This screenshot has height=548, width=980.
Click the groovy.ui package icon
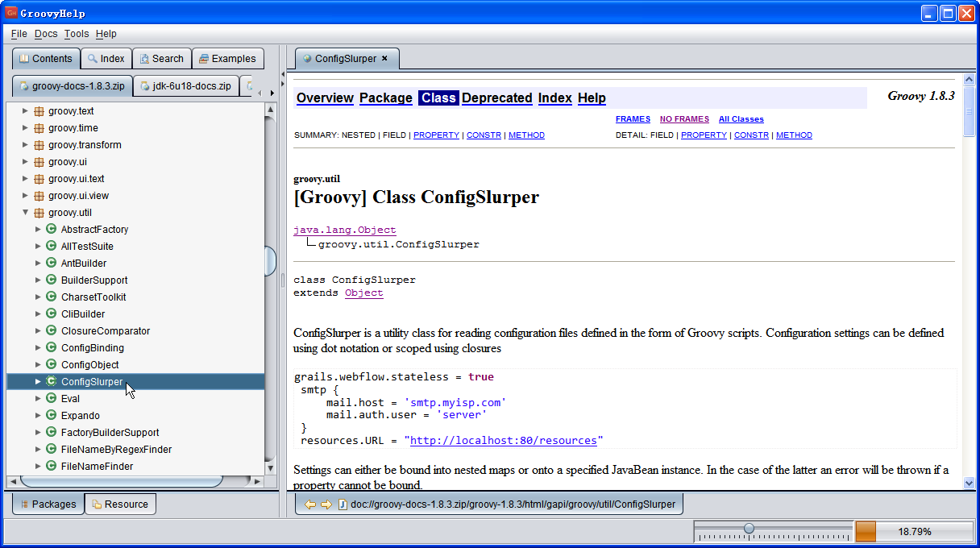tap(39, 162)
